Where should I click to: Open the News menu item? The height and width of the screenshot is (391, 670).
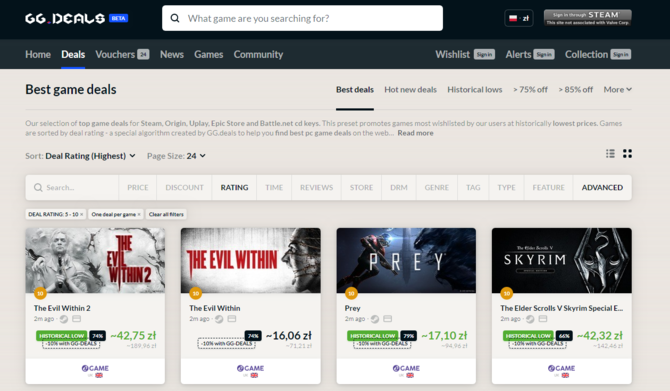coord(172,55)
